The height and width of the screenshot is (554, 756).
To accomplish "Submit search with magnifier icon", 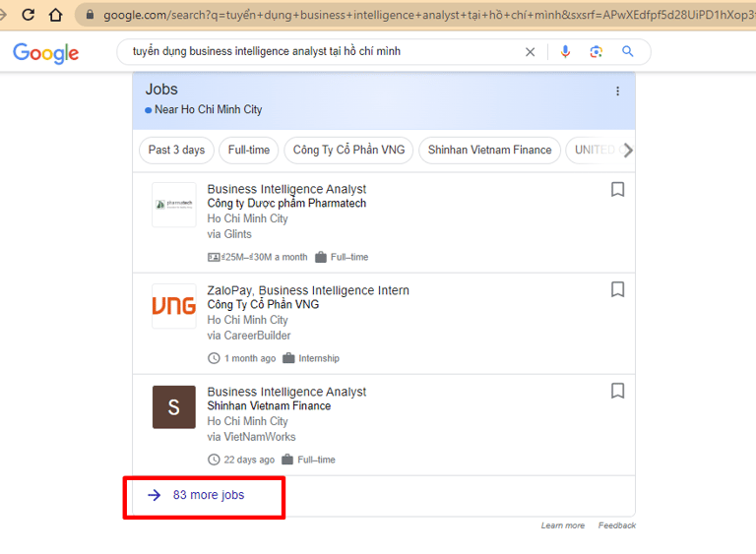I will point(627,51).
